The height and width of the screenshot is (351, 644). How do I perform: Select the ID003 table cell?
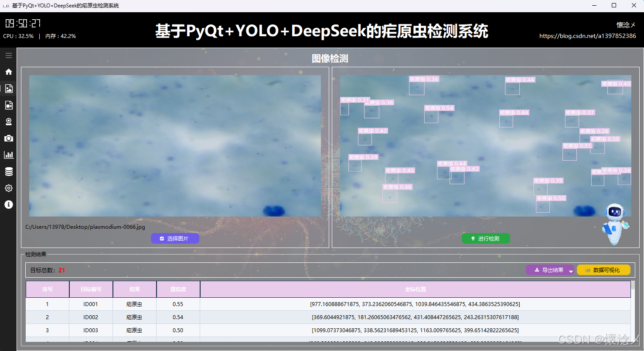[x=91, y=330]
